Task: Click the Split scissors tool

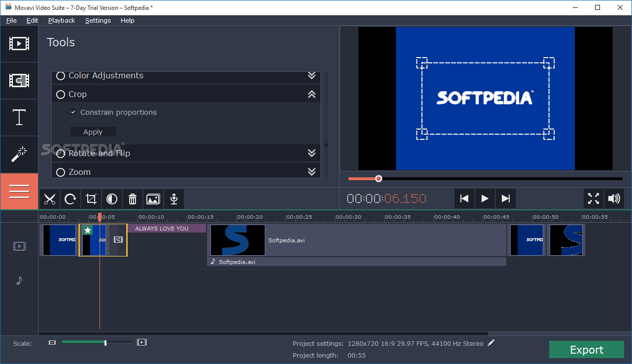Action: pos(49,199)
